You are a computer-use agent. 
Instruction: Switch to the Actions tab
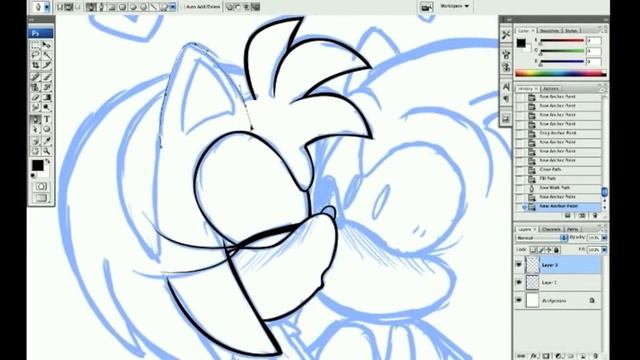551,89
